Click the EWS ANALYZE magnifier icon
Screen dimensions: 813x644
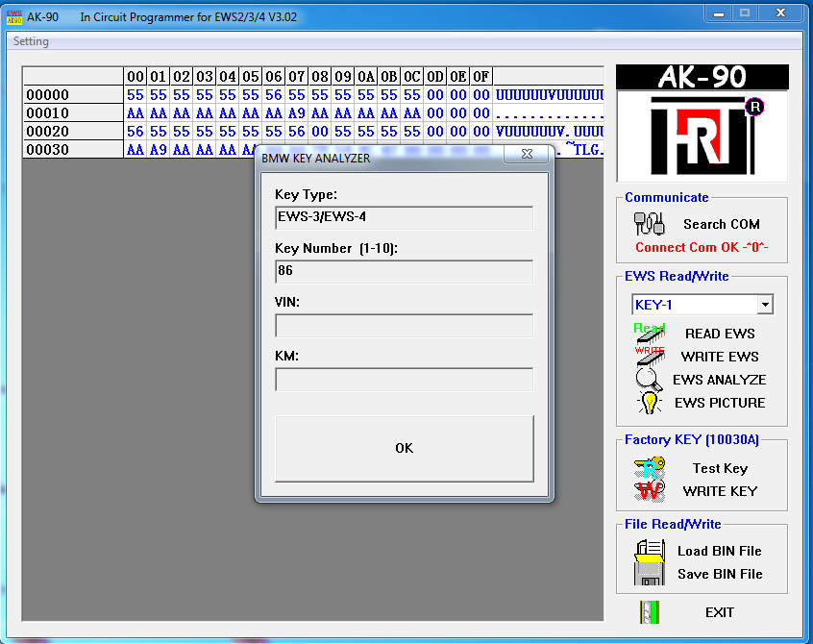click(649, 380)
